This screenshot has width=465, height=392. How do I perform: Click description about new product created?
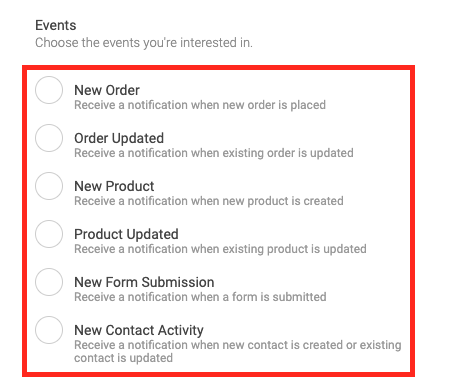(x=209, y=201)
